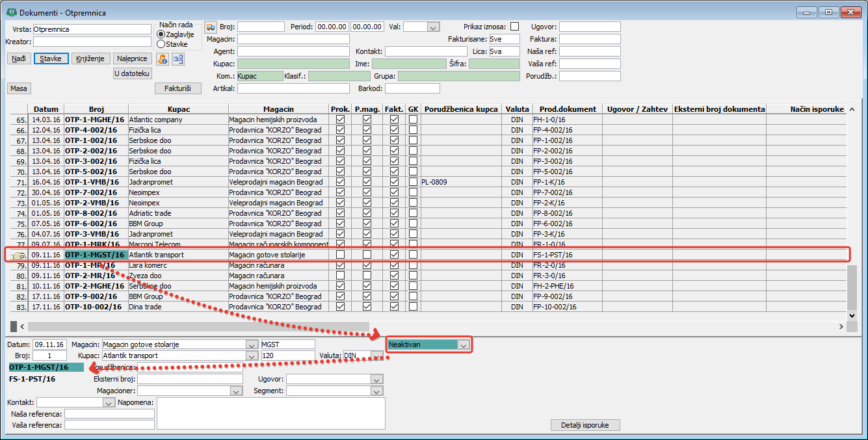Click the delivery truck icon beside Broj
The height and width of the screenshot is (440, 868).
pos(211,27)
